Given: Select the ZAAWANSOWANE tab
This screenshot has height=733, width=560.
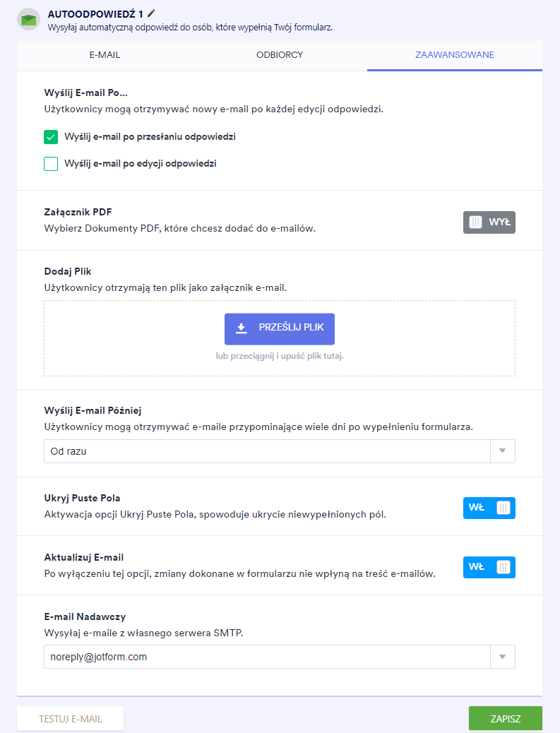Looking at the screenshot, I should pyautogui.click(x=455, y=55).
